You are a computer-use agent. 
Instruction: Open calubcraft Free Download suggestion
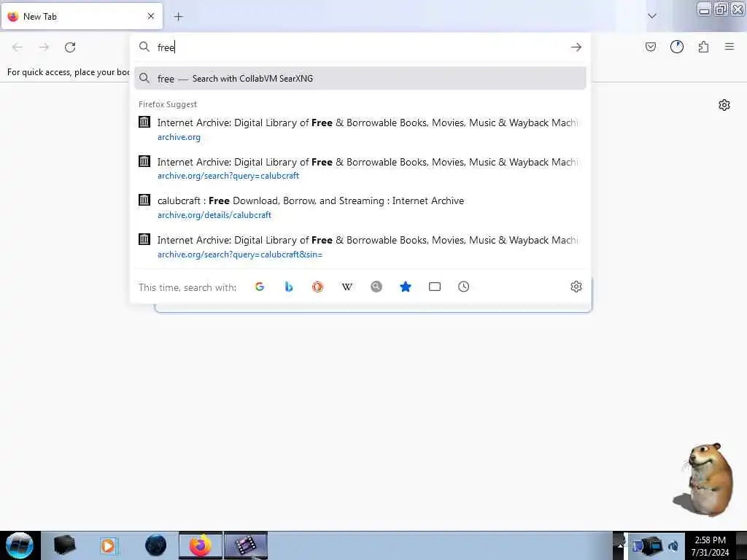point(360,207)
